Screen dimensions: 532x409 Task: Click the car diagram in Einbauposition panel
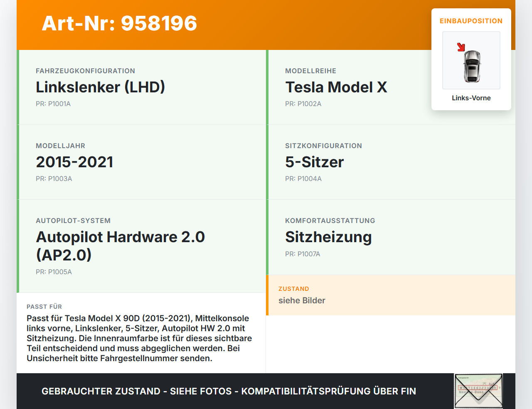tap(471, 60)
